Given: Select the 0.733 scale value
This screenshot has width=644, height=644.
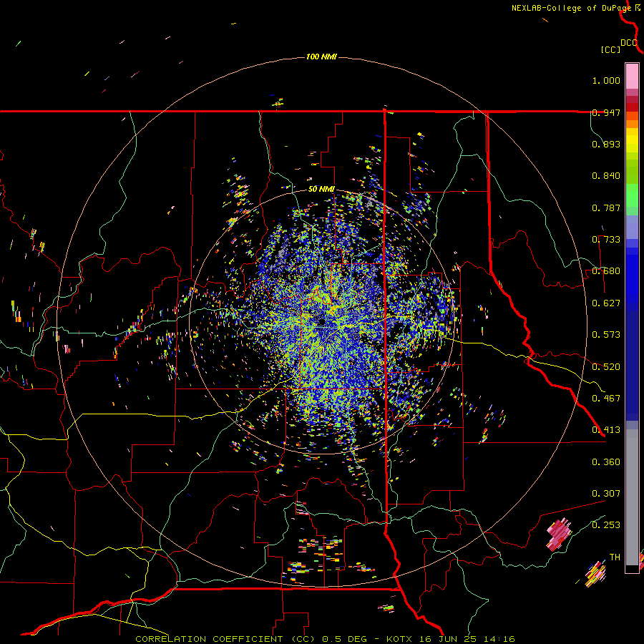Looking at the screenshot, I should 606,240.
